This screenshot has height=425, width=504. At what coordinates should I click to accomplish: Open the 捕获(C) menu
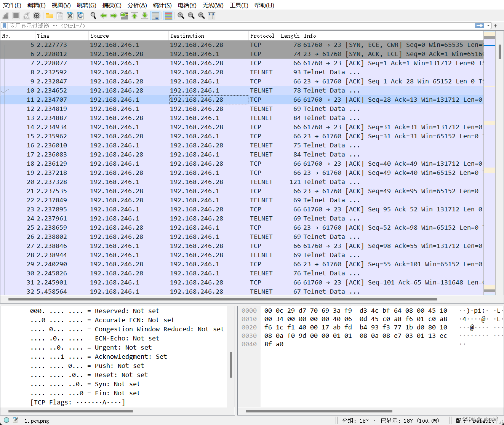tap(112, 5)
